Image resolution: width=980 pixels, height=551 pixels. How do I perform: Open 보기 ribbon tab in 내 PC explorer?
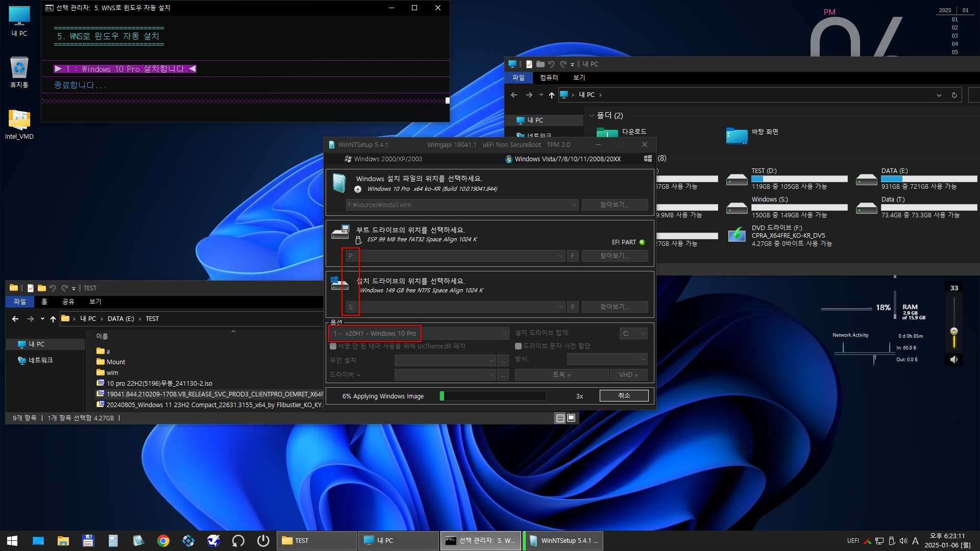(x=579, y=78)
